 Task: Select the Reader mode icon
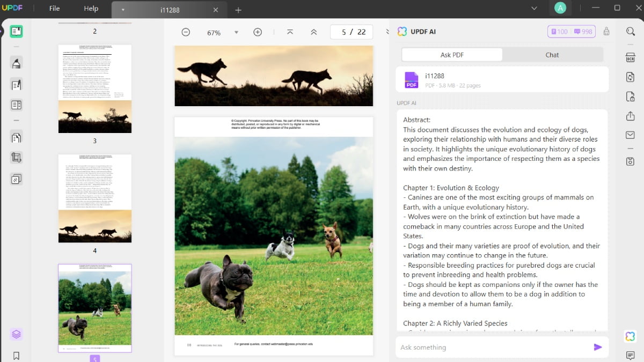point(16,31)
